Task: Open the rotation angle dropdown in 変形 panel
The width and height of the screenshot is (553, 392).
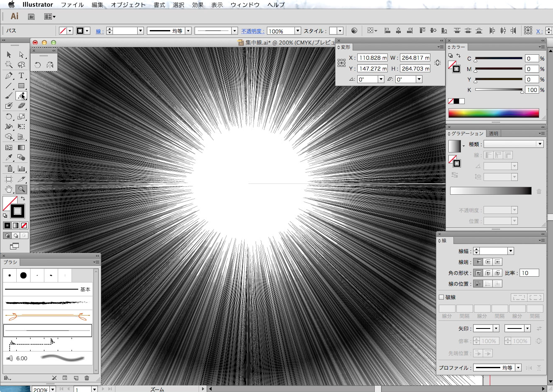Action: point(381,79)
